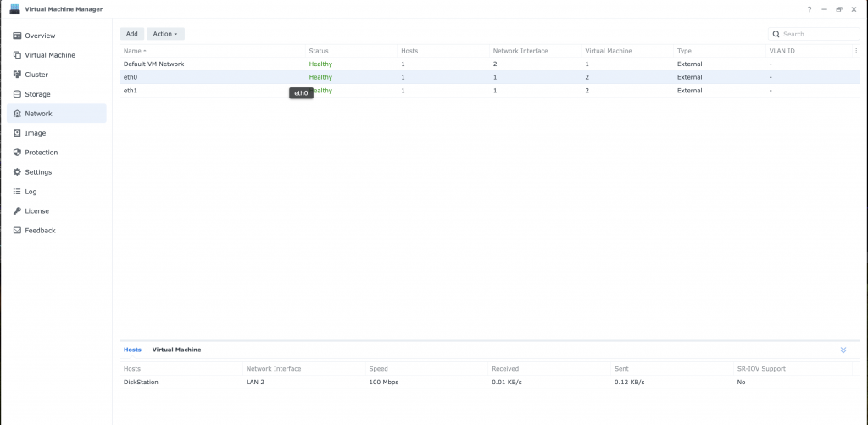The image size is (868, 425).
Task: Sort by the Name column header
Action: pos(132,51)
